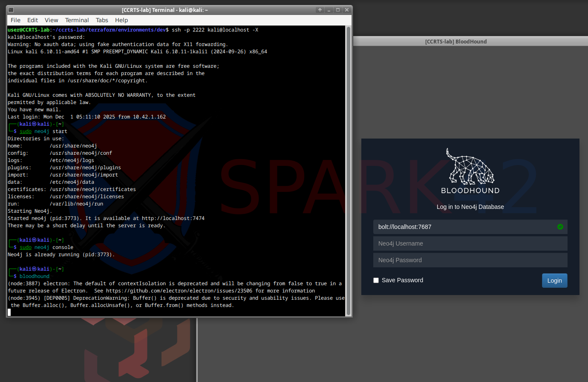
Task: Click the http://localhost:7474 URL in terminal output
Action: point(173,218)
